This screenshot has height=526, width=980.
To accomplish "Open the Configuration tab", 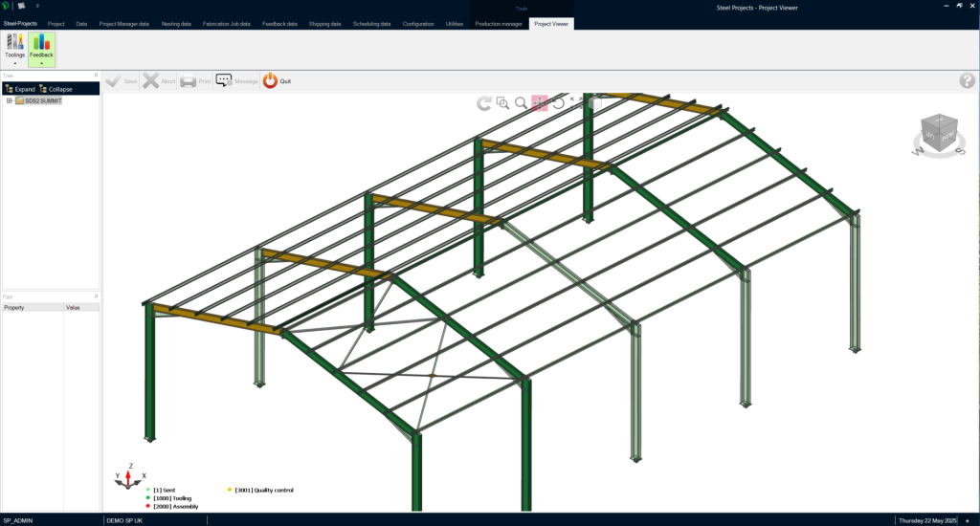I will pos(417,23).
